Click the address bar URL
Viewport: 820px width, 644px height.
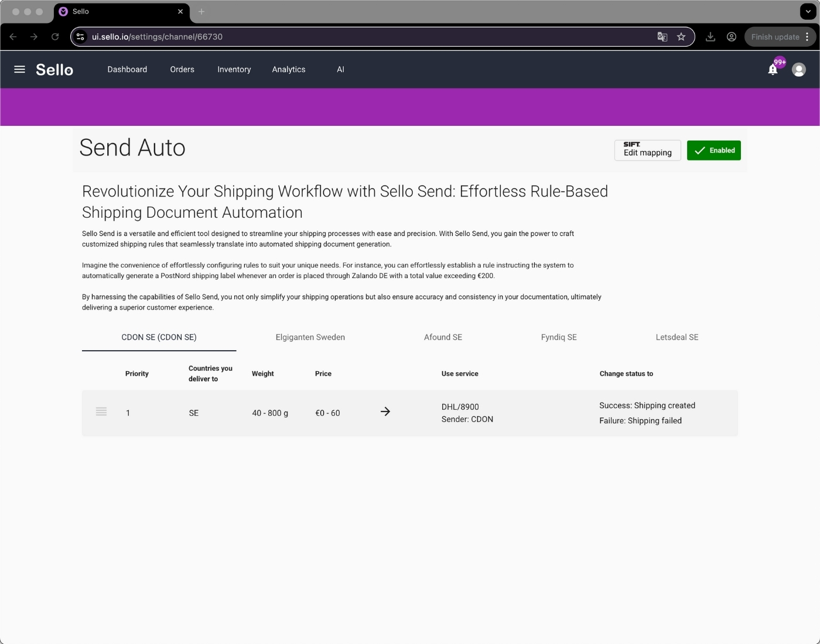pos(157,36)
